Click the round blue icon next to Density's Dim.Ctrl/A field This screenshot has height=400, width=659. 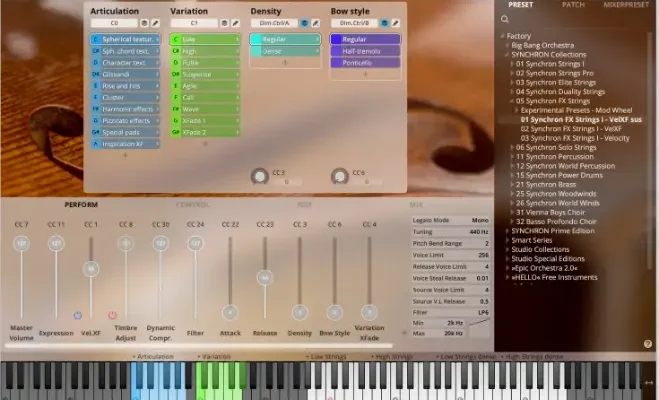[304, 21]
